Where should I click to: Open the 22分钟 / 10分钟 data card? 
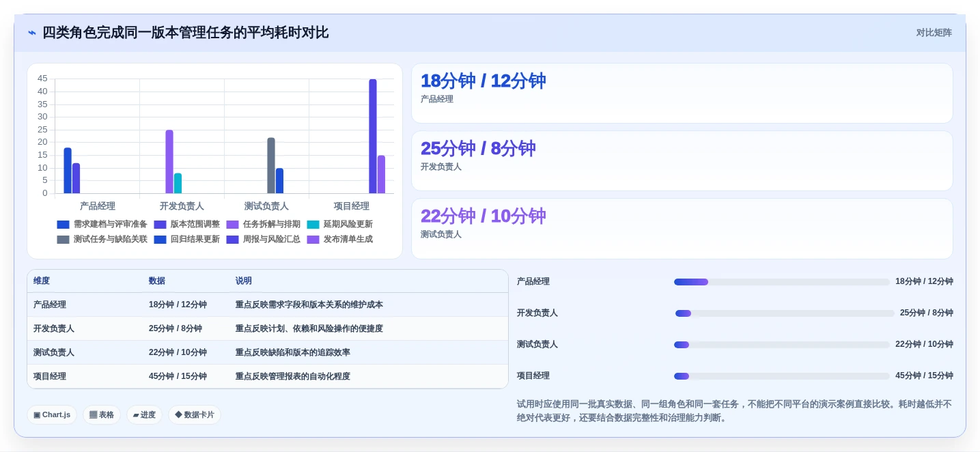pos(682,228)
